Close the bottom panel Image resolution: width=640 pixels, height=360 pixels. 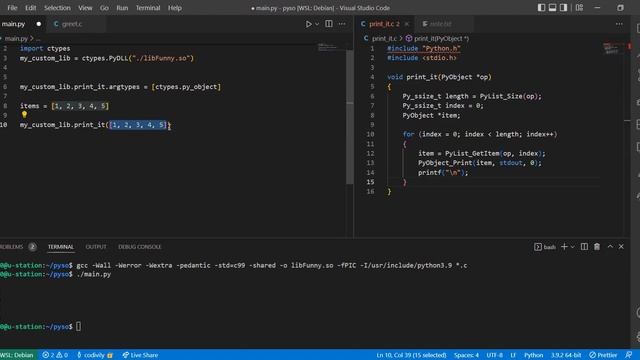point(621,247)
